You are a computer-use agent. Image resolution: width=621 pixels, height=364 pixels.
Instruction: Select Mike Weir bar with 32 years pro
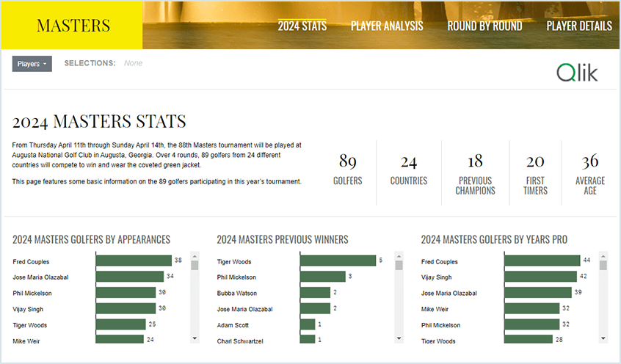532,308
